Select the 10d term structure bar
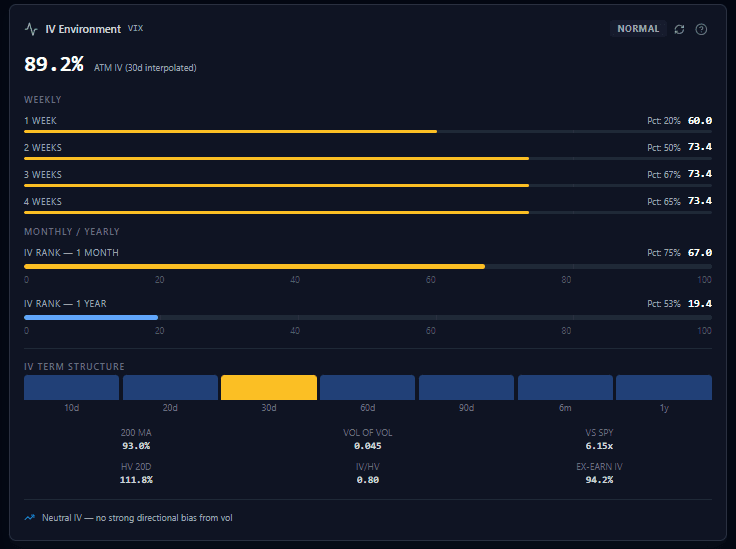 [x=71, y=387]
